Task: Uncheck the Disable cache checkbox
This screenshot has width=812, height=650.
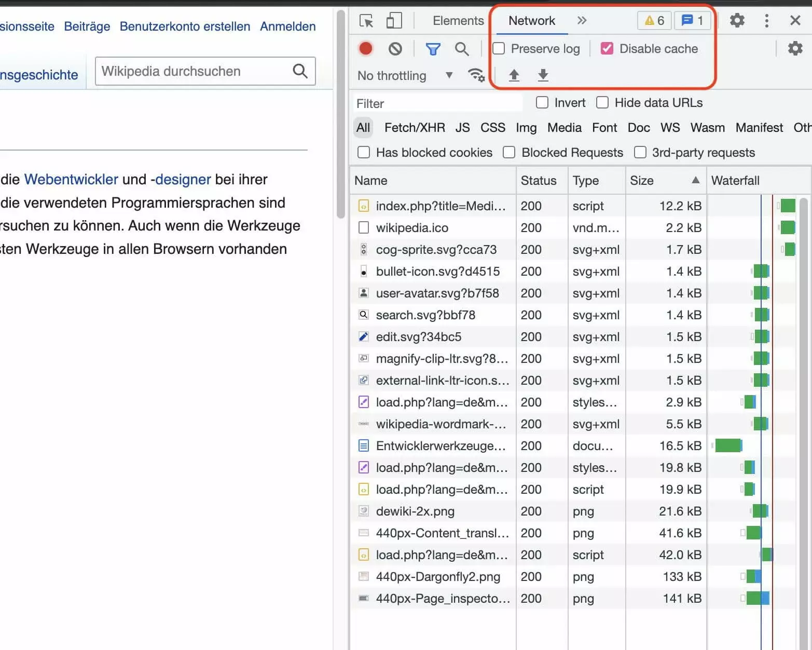Action: [607, 49]
